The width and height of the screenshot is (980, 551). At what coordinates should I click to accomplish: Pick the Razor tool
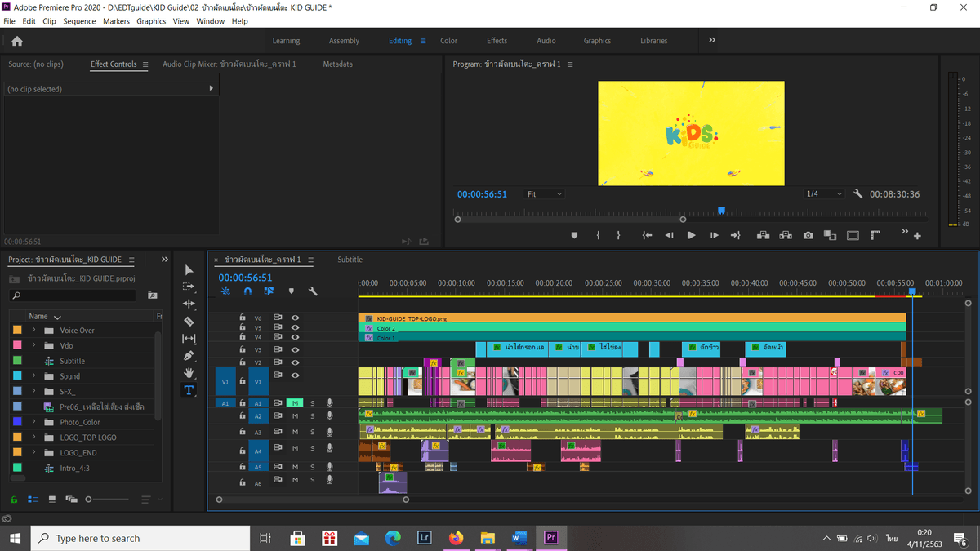click(x=189, y=322)
